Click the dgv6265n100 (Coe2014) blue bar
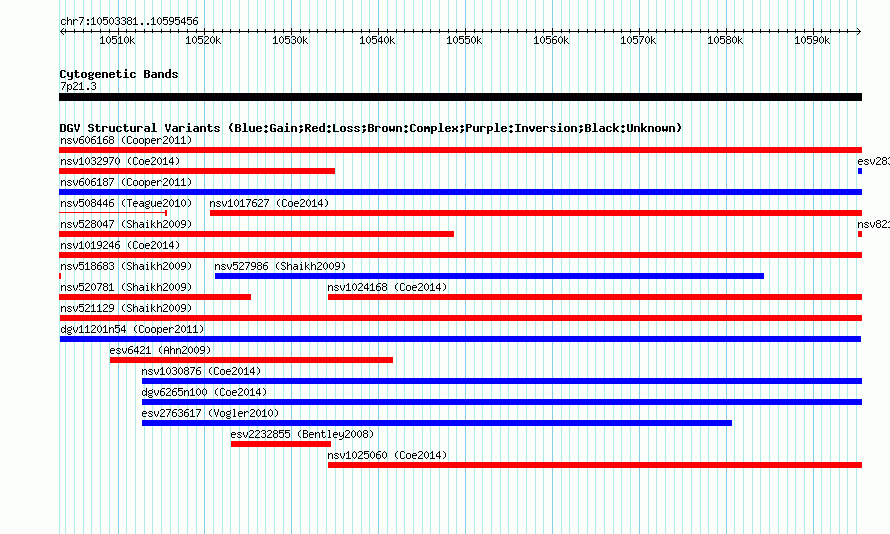The width and height of the screenshot is (890, 534). point(502,402)
